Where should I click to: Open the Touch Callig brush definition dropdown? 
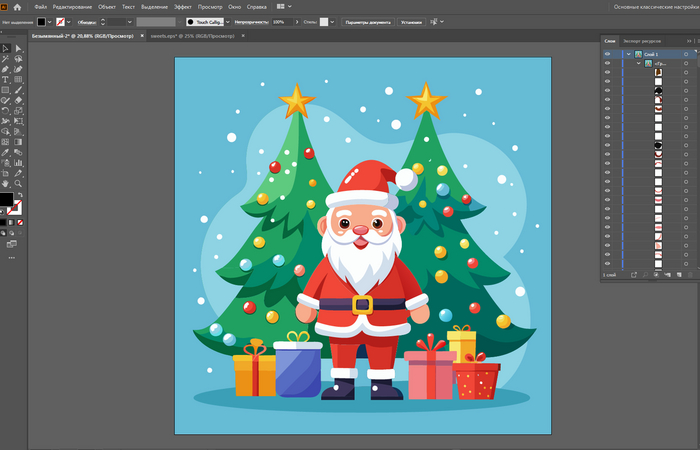(x=228, y=22)
